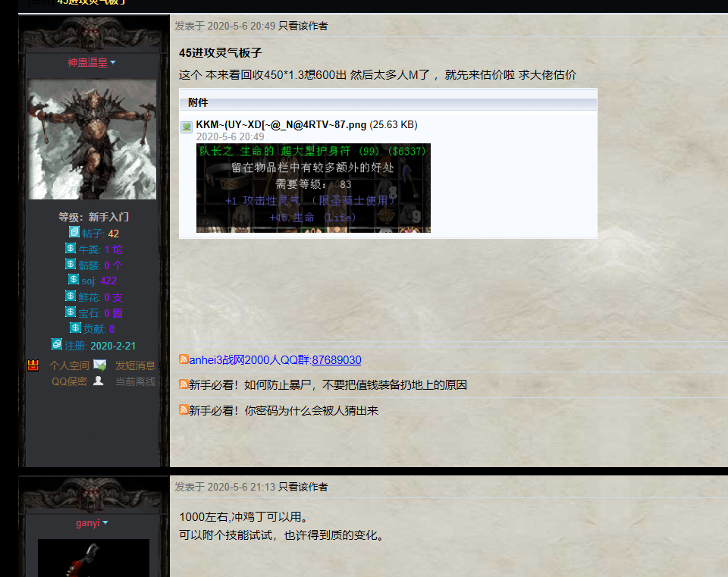728x577 pixels.
Task: Filter second post with 只看该作者
Action: click(x=303, y=487)
